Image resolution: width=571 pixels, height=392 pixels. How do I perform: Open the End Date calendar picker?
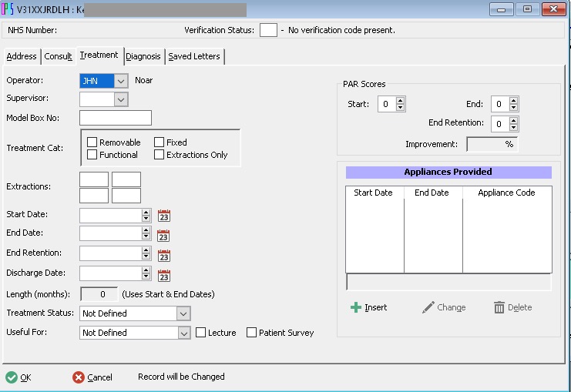pos(163,235)
